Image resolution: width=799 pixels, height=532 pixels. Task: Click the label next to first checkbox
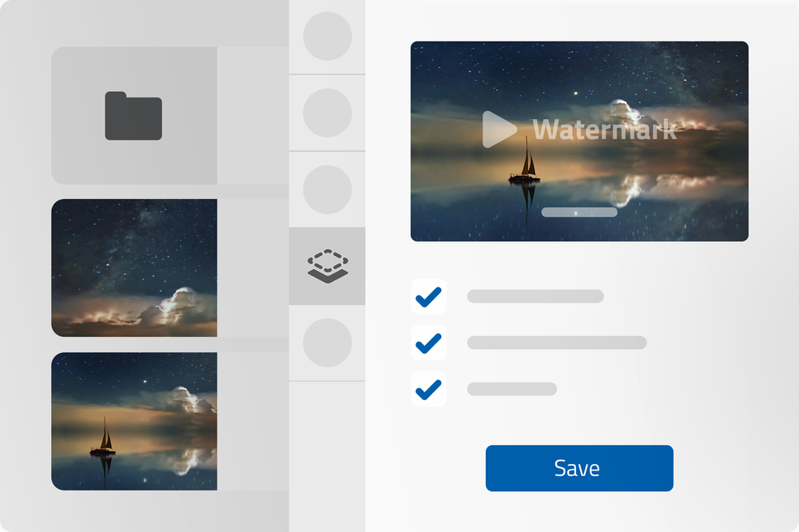[535, 296]
